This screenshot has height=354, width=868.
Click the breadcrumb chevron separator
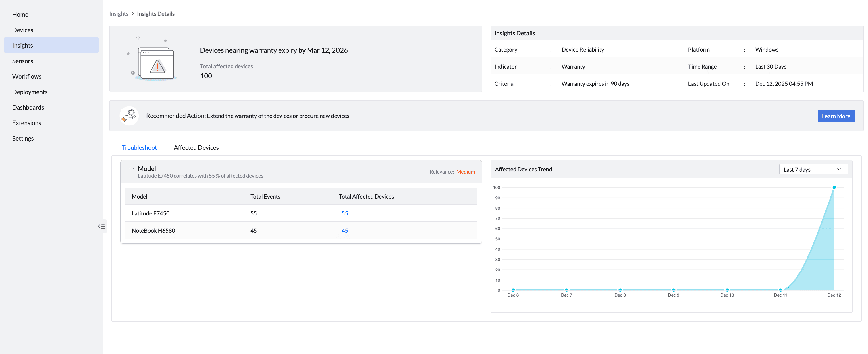[x=133, y=14]
